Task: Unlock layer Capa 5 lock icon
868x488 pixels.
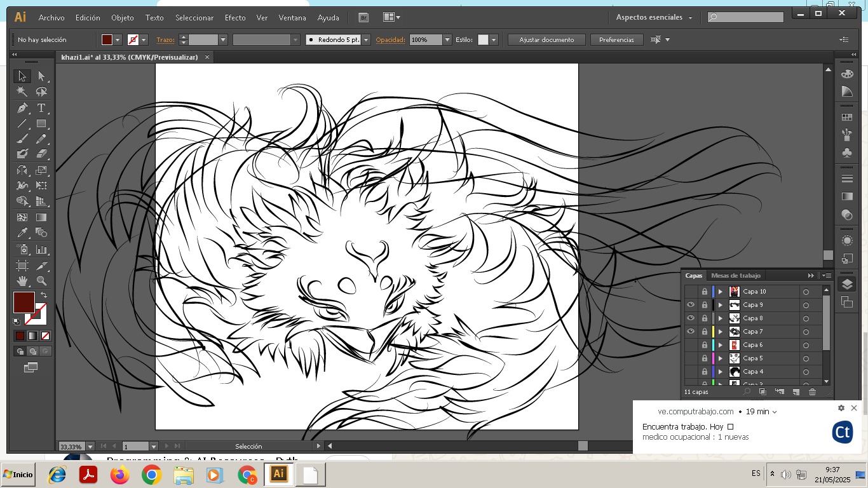Action: click(704, 358)
